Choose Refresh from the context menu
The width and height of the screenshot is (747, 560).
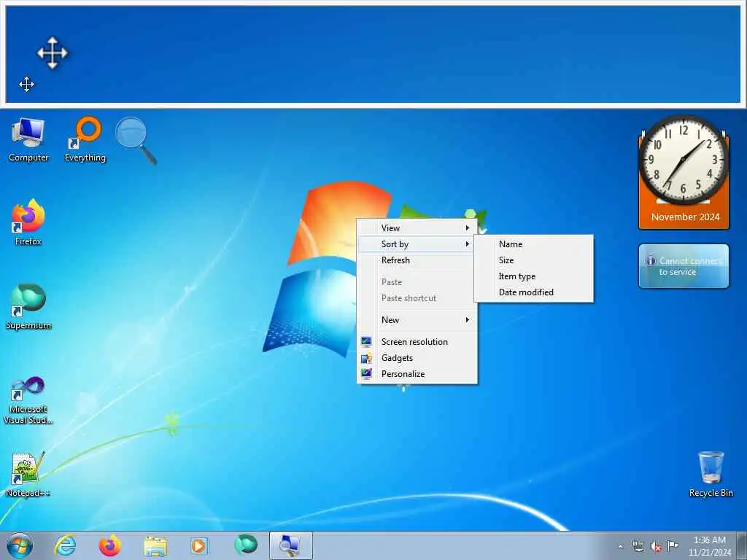pyautogui.click(x=417, y=260)
